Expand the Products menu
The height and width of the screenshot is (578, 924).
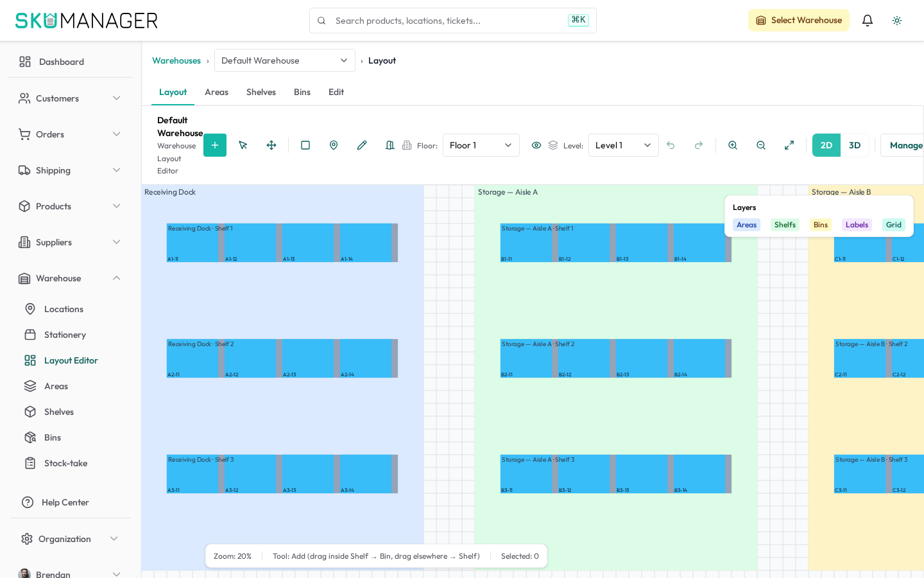(x=70, y=206)
